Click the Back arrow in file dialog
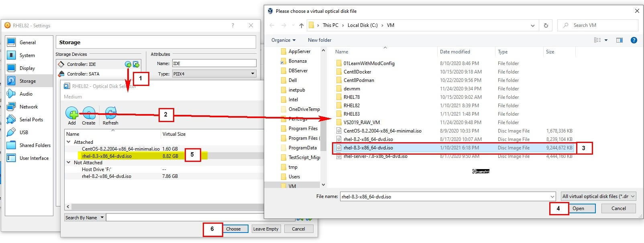Screen dimensions: 644x243 pos(272,25)
